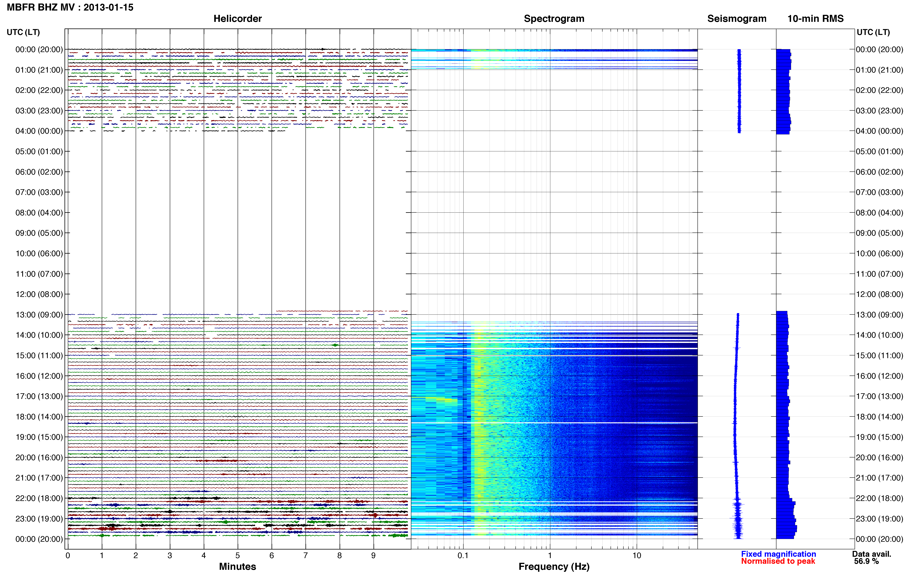Viewport: 924px width, 578px height.
Task: Click the "0.1" tick on the frequency axis
Action: [x=463, y=555]
